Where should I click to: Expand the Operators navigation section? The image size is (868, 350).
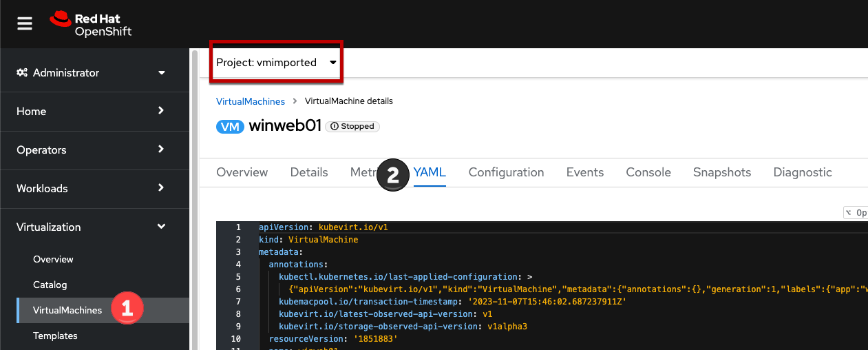coord(94,150)
